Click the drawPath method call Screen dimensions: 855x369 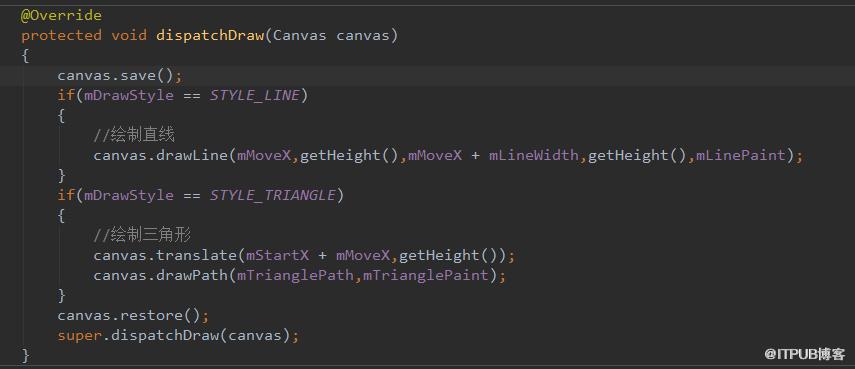[x=192, y=276]
